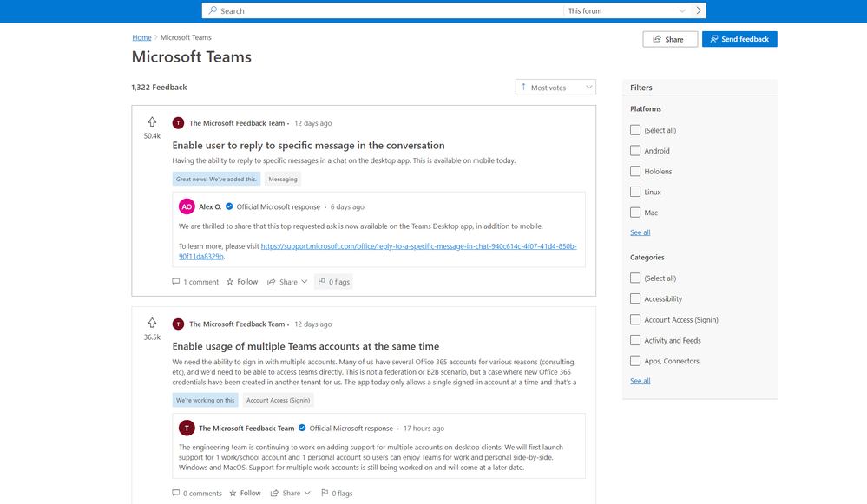
Task: Flag the multiple accounts post
Action: pos(337,493)
